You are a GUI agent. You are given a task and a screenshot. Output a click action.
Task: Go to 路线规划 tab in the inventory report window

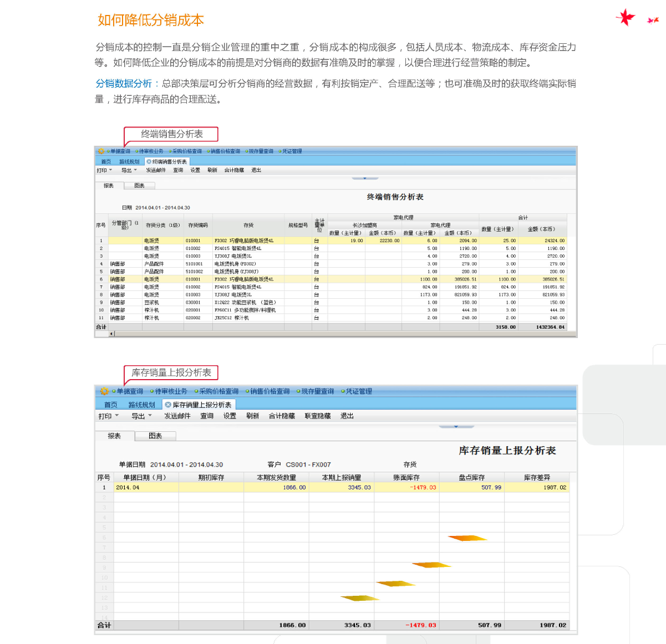coord(141,405)
